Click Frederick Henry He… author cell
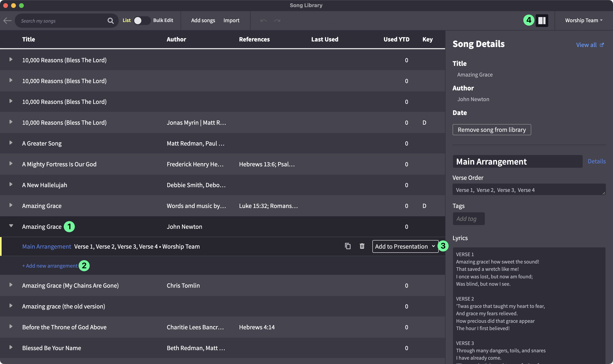Screen dimensions: 613x364 click(x=195, y=164)
